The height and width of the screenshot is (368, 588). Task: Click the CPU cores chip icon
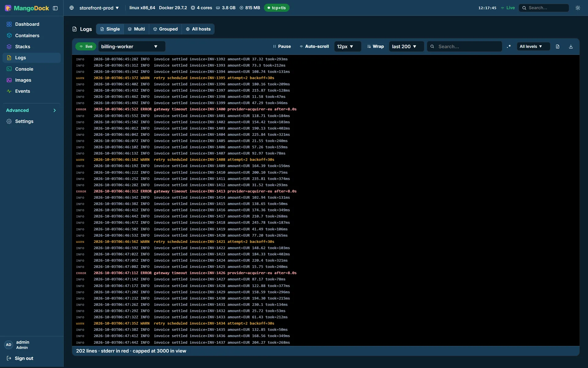coord(193,8)
